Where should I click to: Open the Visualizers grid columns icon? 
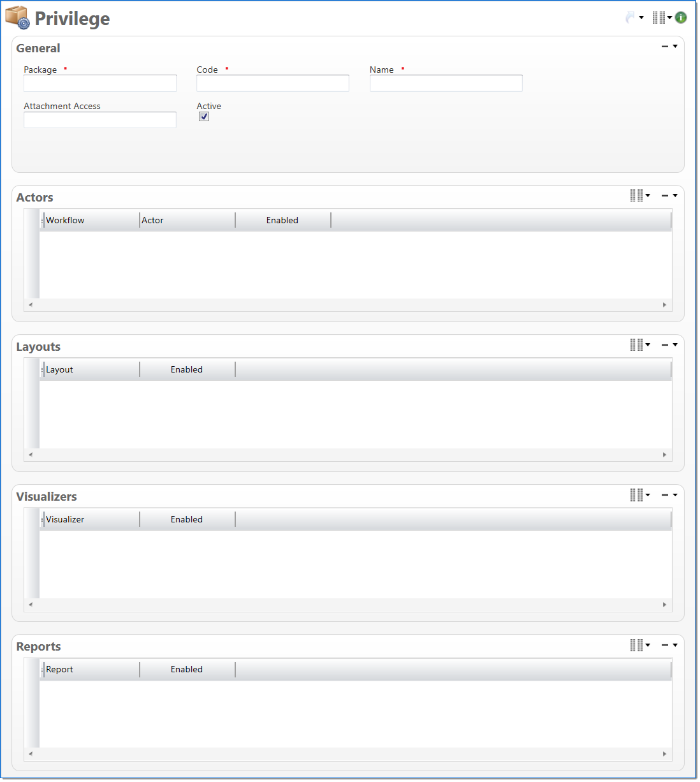pos(636,495)
